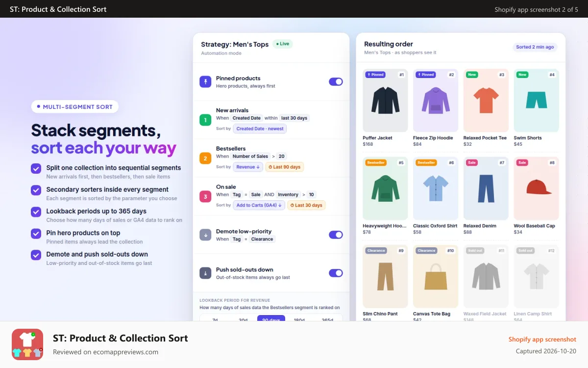Click the Shopify app screenshot link at the bottom
Viewport: 588px width, 368px height.
[x=542, y=340]
